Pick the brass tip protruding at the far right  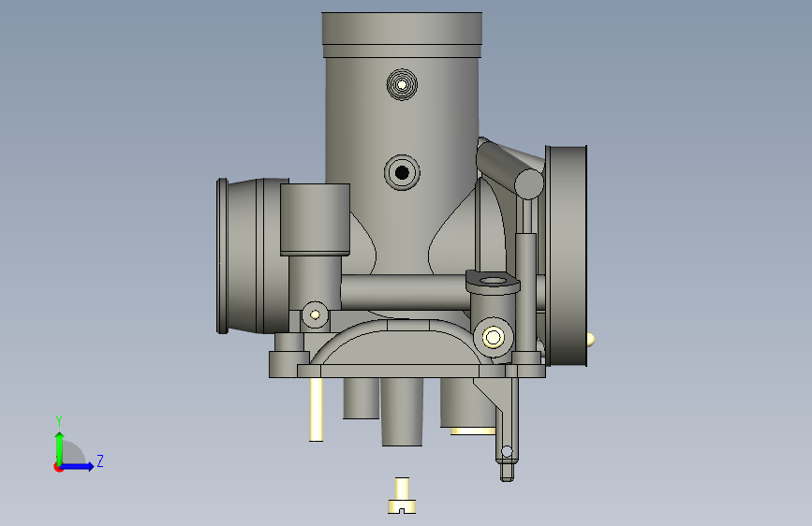click(x=591, y=340)
